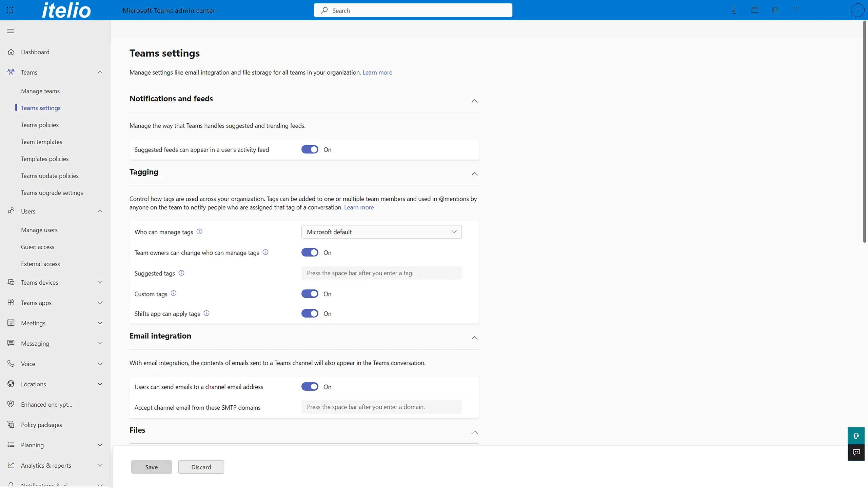This screenshot has height=488, width=868.
Task: Turn off the Custom tags switch
Action: click(310, 294)
